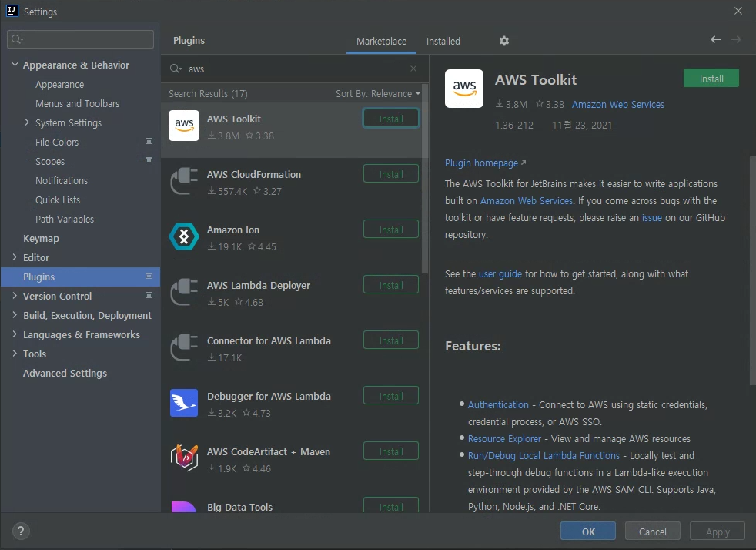Click the project-level marker beside Version Control
The image size is (756, 550).
(x=149, y=295)
